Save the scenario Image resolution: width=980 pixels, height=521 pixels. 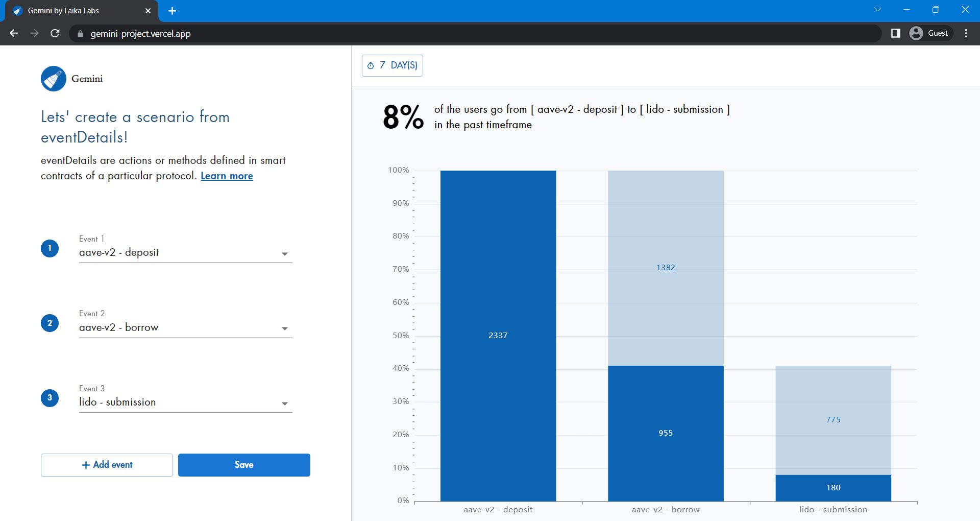244,465
